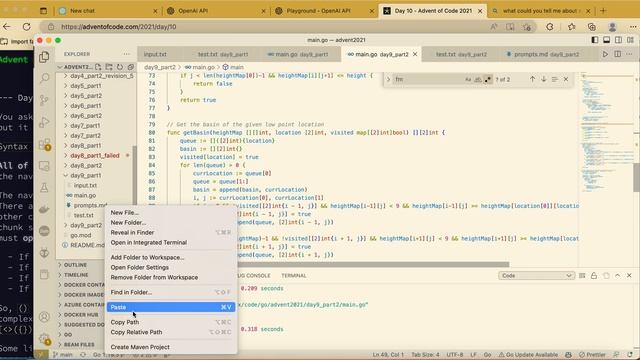The width and height of the screenshot is (640, 360).
Task: Choose Reveal in Finder
Action: click(171, 233)
